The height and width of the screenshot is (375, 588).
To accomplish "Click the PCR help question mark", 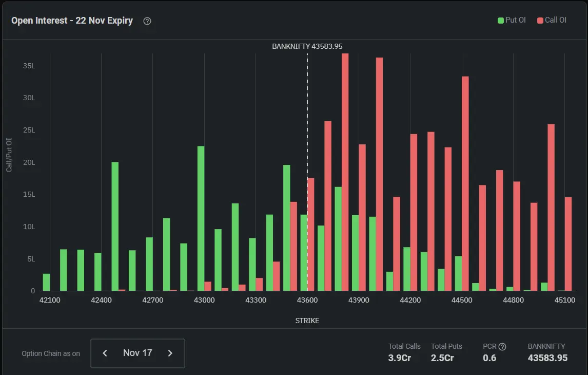I will coord(502,346).
